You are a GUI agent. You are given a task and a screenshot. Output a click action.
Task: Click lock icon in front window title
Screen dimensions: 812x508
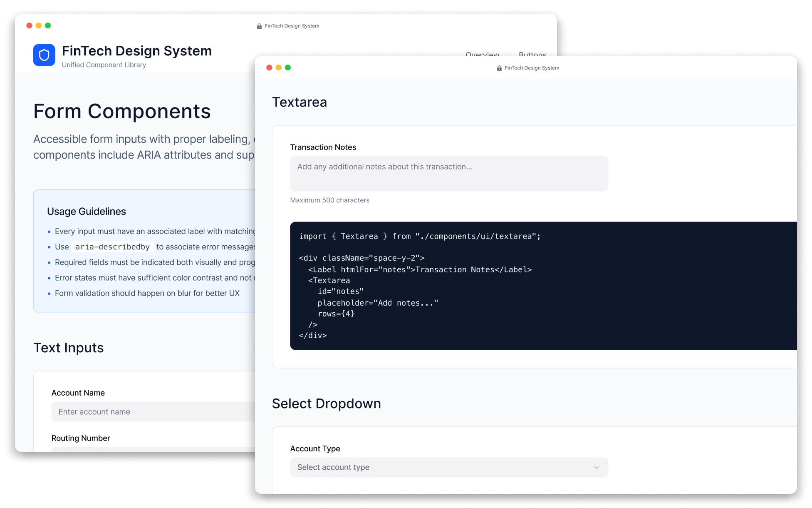499,68
